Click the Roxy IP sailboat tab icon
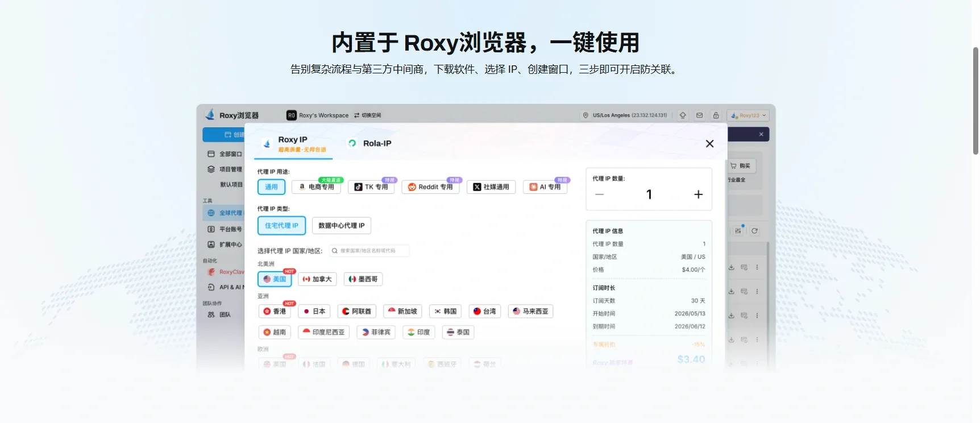This screenshot has width=980, height=423. pos(267,143)
